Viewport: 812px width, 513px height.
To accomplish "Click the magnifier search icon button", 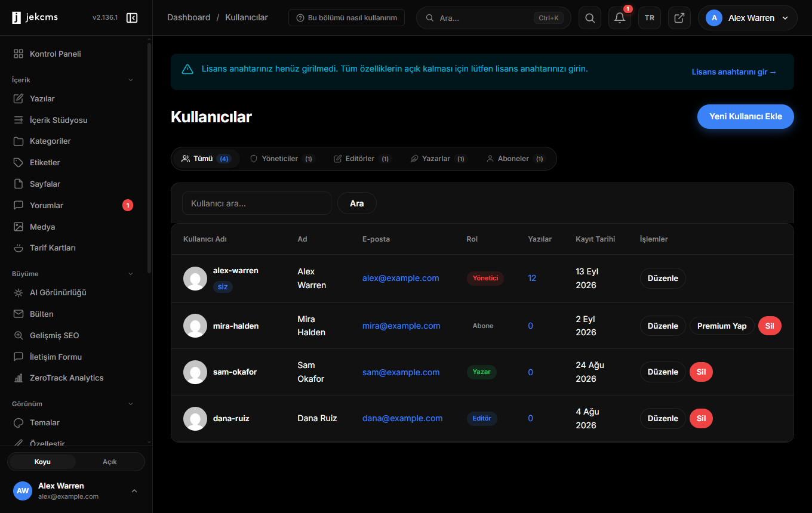I will pos(590,18).
